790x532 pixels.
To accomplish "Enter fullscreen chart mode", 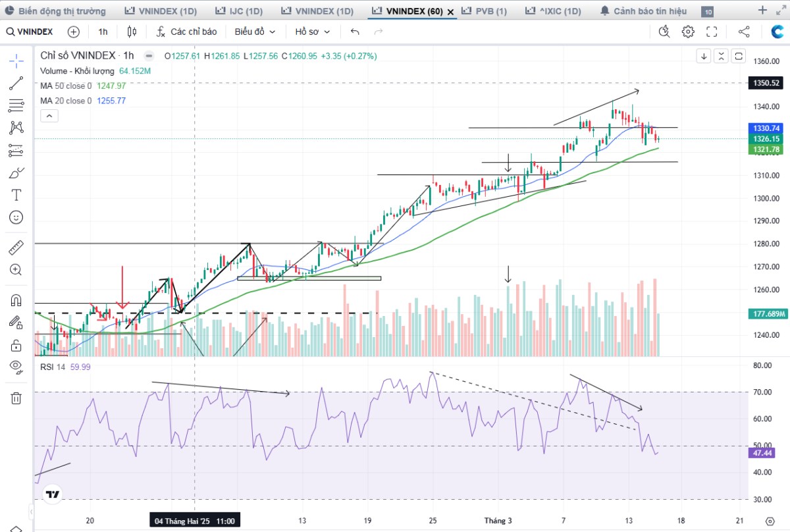I will click(712, 32).
